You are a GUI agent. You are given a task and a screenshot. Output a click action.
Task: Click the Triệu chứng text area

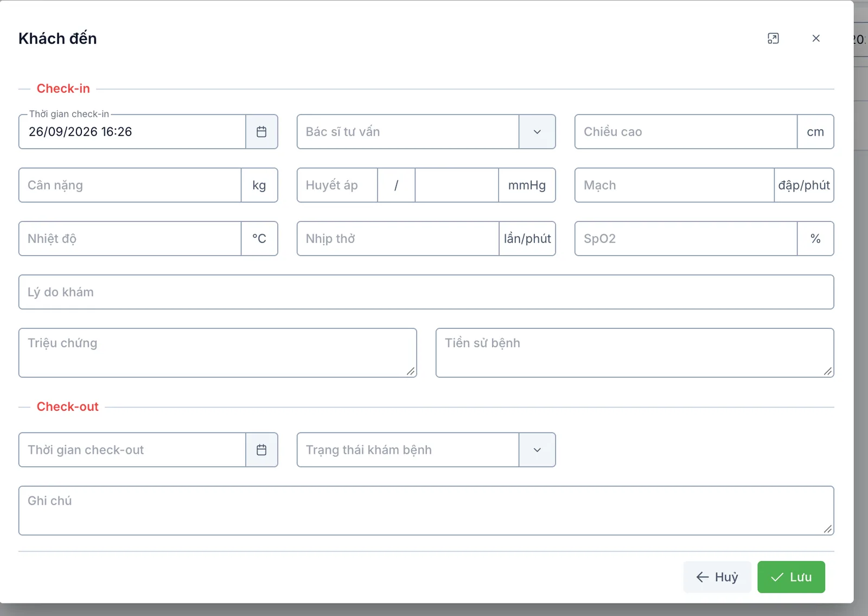[218, 352]
